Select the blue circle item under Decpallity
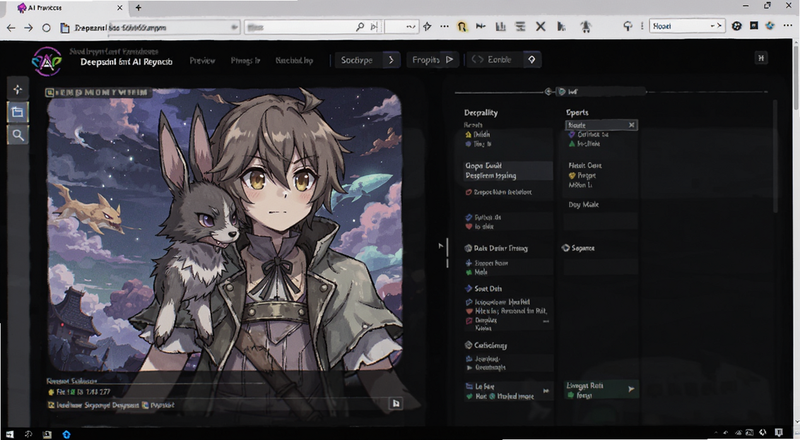The width and height of the screenshot is (800, 440). point(478,144)
